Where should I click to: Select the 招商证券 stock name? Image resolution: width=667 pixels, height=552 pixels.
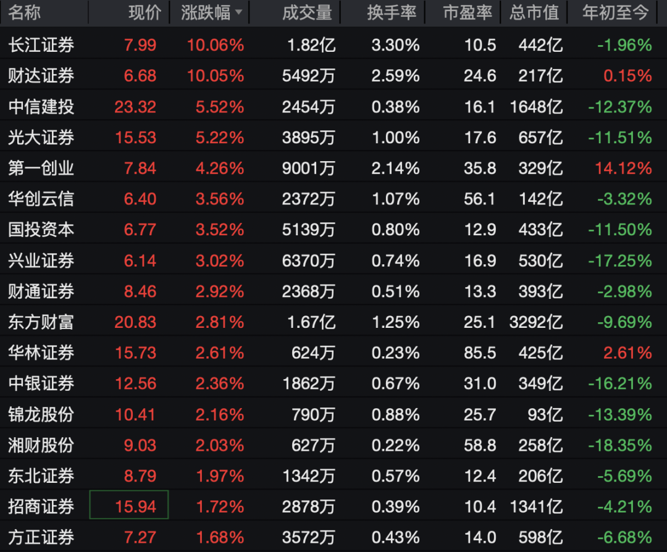coord(41,506)
